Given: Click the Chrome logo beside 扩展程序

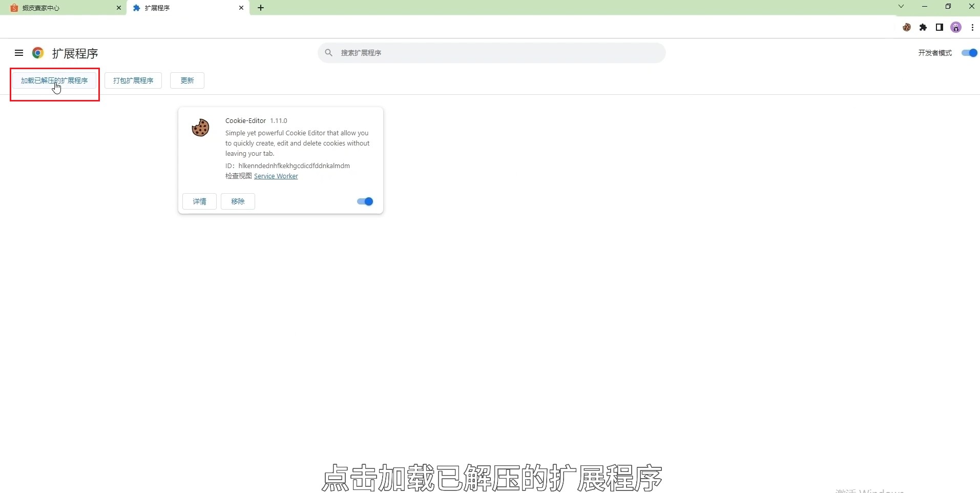Looking at the screenshot, I should pos(38,53).
